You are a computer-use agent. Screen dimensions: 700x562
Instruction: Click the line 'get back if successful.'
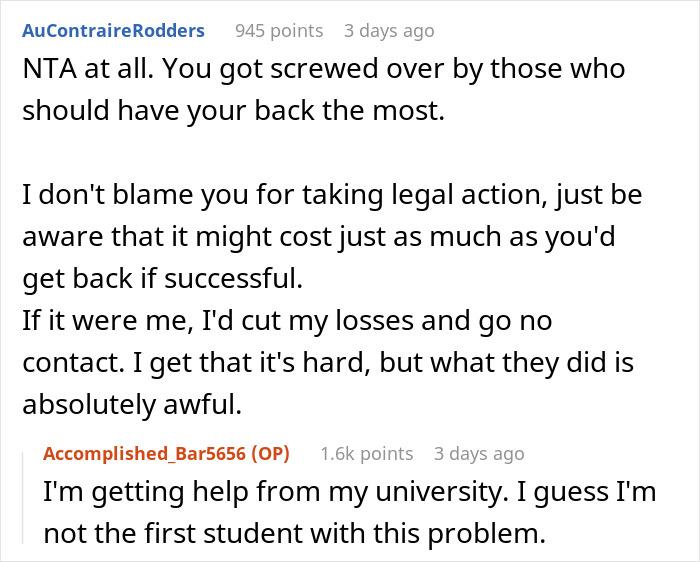(162, 279)
